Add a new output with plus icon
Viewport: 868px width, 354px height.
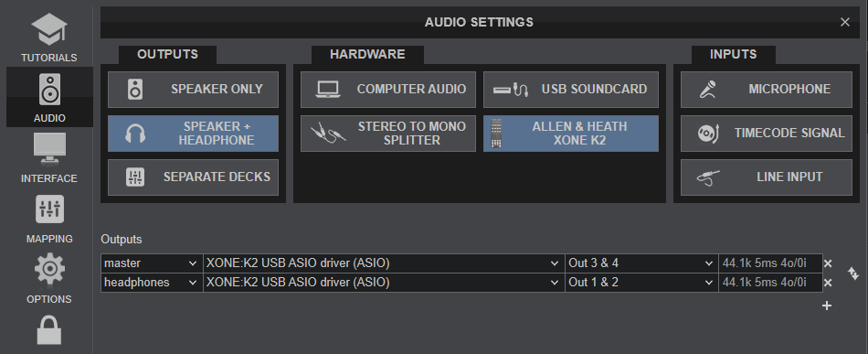tap(827, 306)
